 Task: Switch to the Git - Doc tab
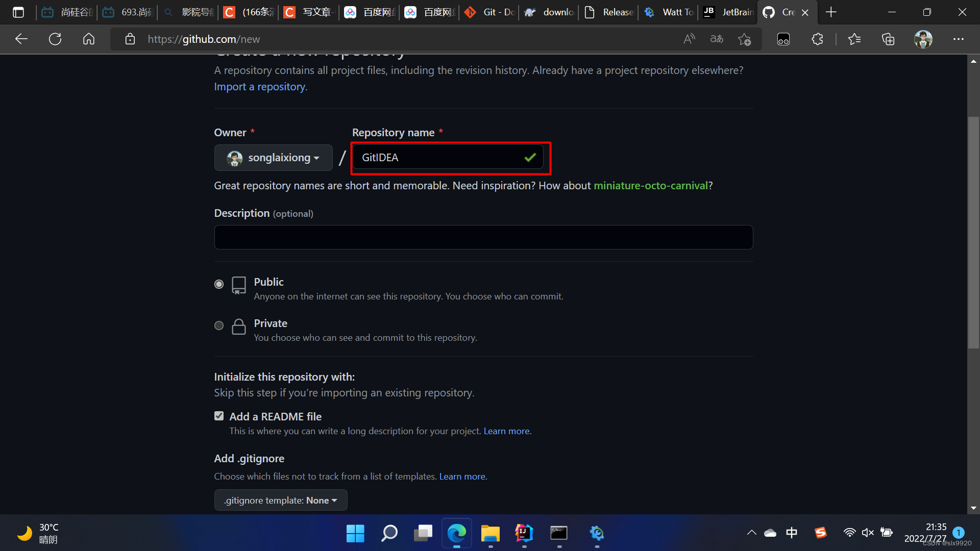click(x=490, y=12)
